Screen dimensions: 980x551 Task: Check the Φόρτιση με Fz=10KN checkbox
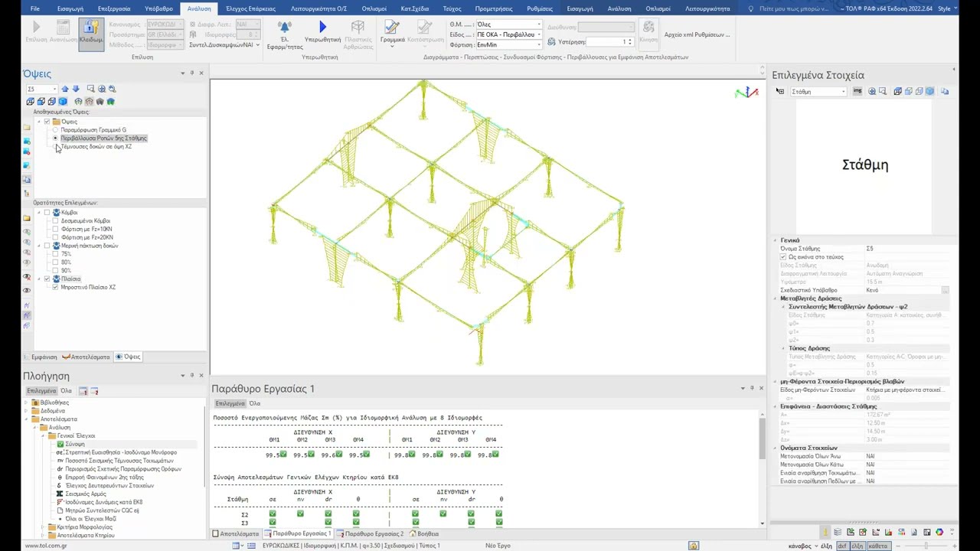(55, 230)
